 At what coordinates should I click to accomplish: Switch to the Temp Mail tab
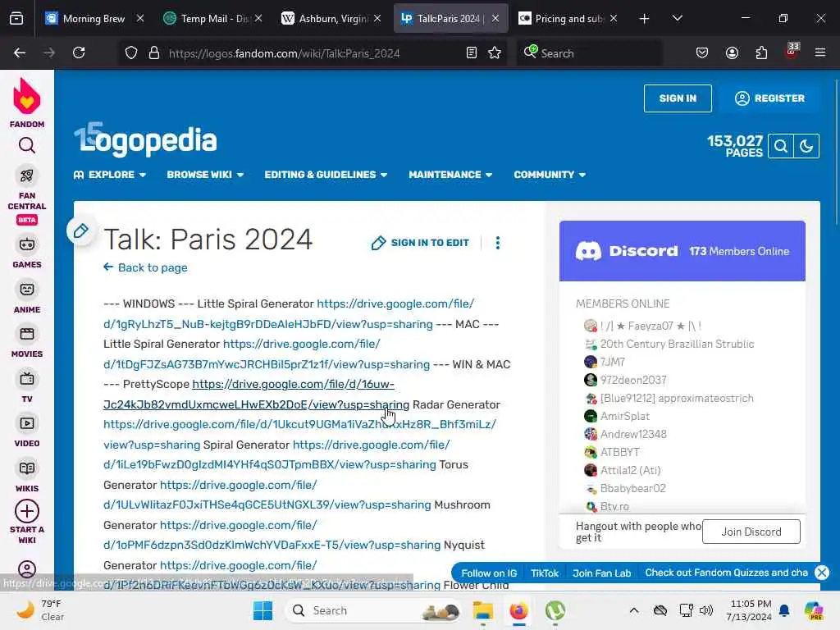tap(213, 19)
